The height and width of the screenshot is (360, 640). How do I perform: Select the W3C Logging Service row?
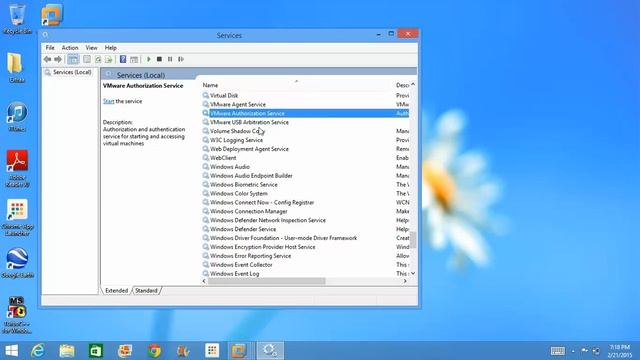[x=305, y=140]
